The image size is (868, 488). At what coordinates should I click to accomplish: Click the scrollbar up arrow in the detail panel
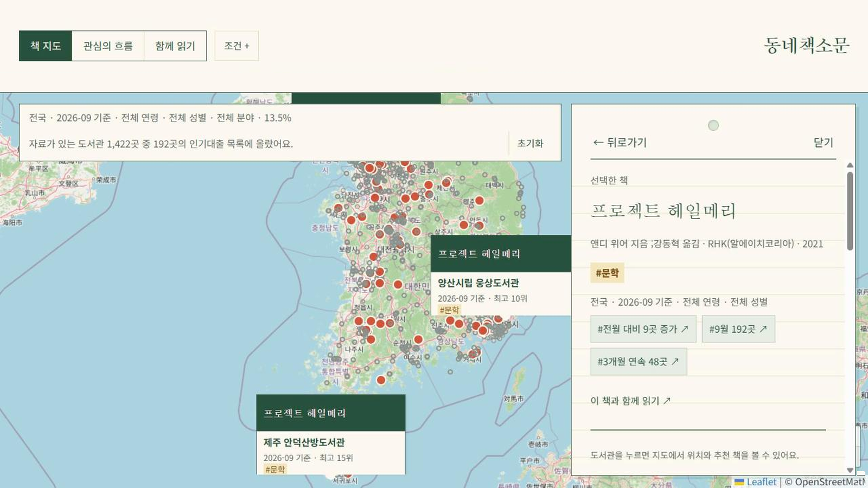tap(850, 165)
